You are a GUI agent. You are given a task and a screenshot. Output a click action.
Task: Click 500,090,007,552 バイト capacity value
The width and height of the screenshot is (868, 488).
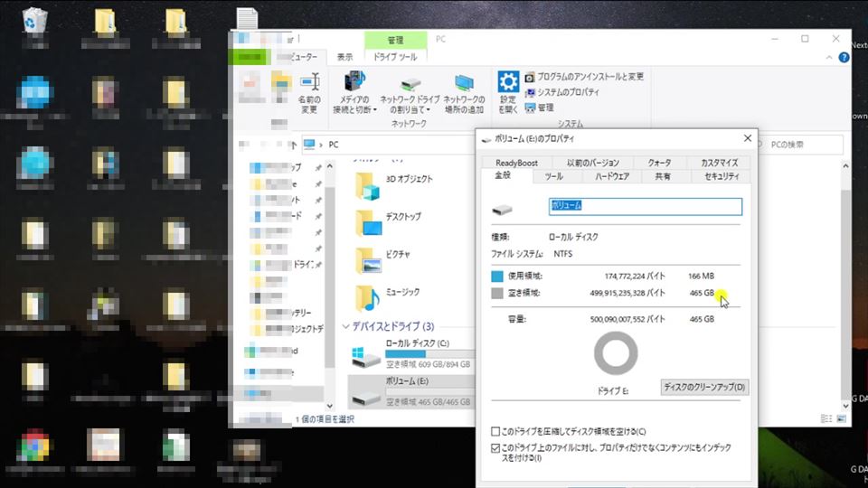627,319
